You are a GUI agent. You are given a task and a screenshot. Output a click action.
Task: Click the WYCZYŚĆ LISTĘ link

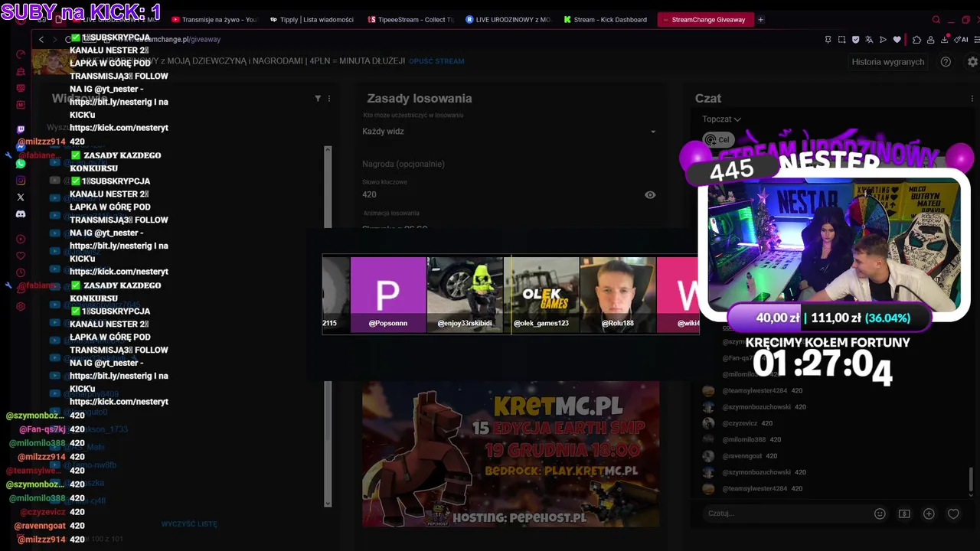click(189, 524)
